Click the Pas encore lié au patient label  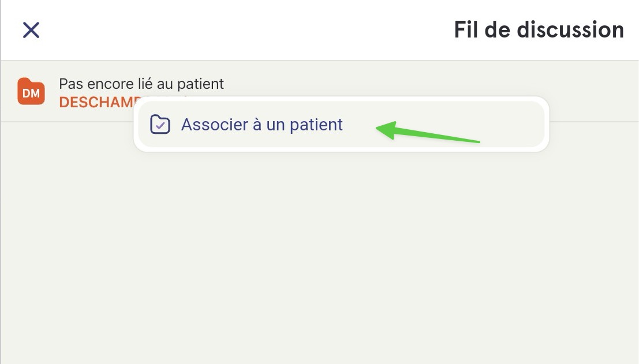[141, 84]
